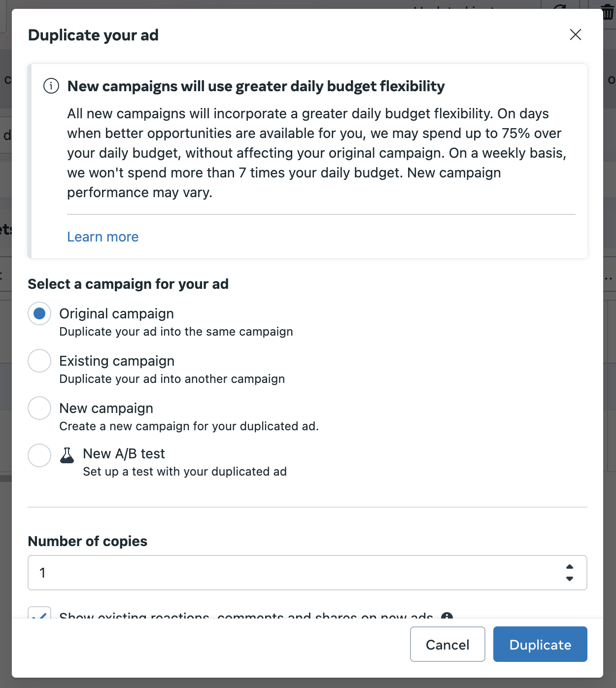Click the trash icon behind the dialog

(608, 11)
